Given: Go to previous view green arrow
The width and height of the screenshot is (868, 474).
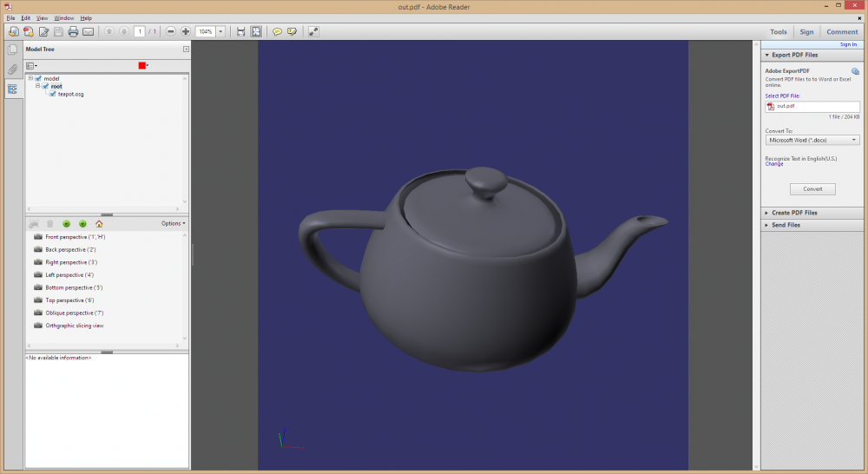Looking at the screenshot, I should coord(67,224).
